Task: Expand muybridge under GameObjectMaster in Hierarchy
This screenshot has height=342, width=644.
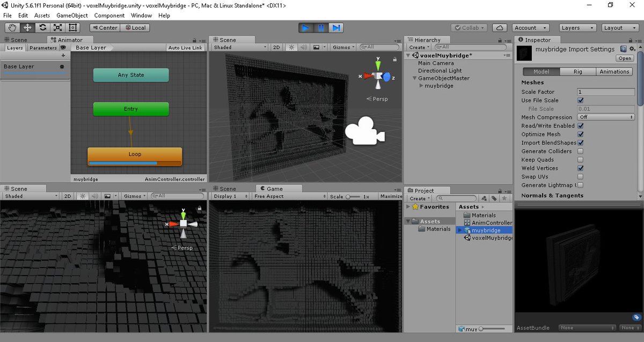Action: tap(421, 86)
